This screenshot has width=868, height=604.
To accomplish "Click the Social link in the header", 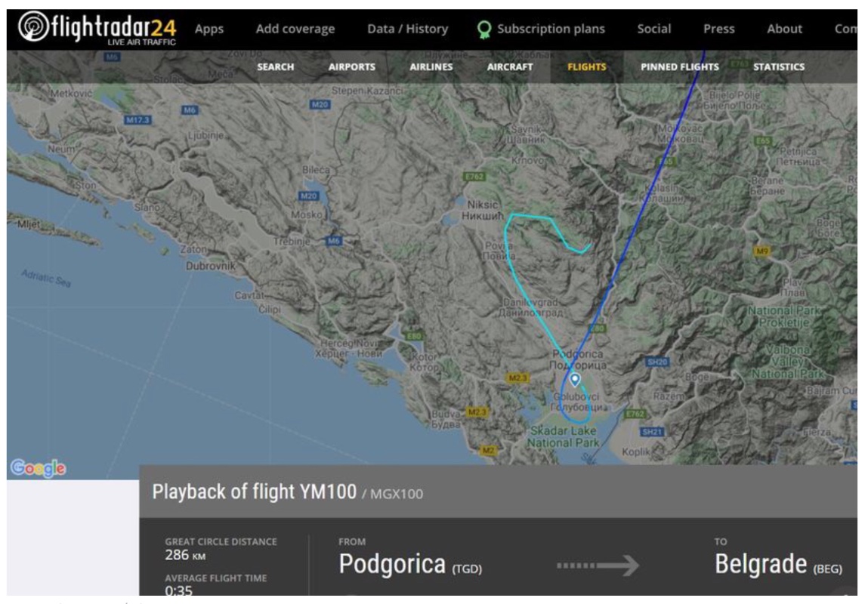I will click(653, 29).
